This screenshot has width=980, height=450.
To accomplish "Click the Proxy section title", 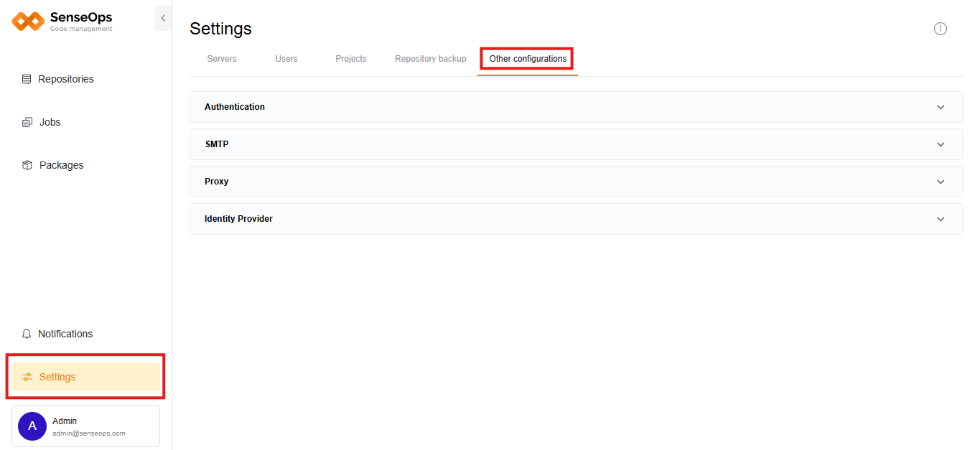I will 217,182.
